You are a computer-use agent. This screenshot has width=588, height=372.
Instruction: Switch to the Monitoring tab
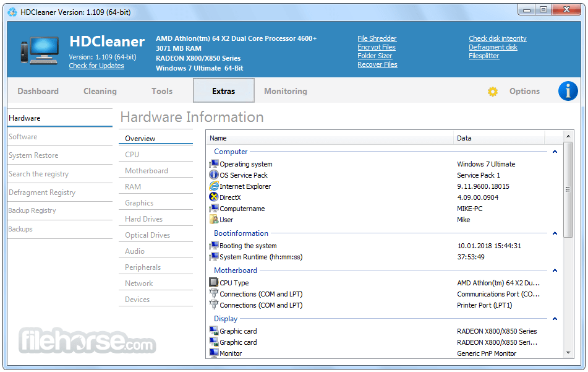tap(286, 91)
